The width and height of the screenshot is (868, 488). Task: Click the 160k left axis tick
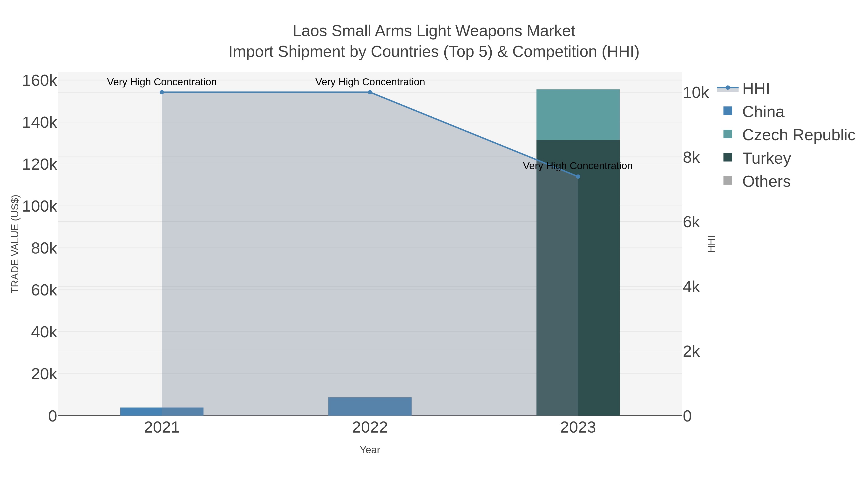(x=40, y=81)
